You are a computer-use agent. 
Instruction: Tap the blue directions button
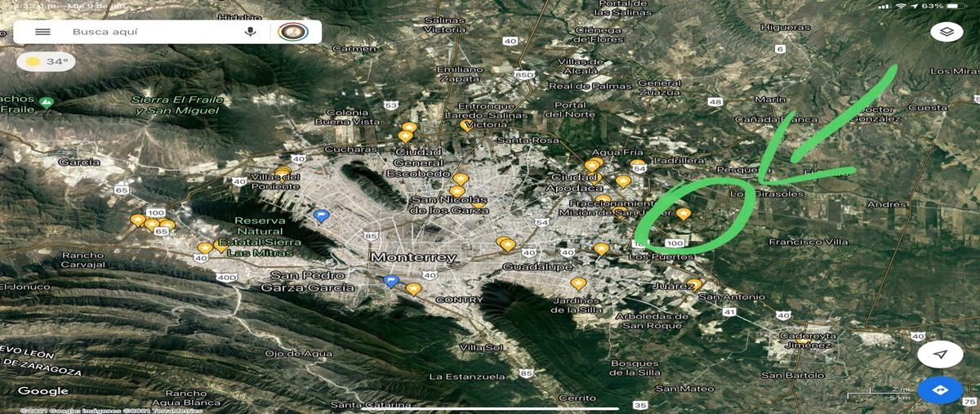point(940,390)
